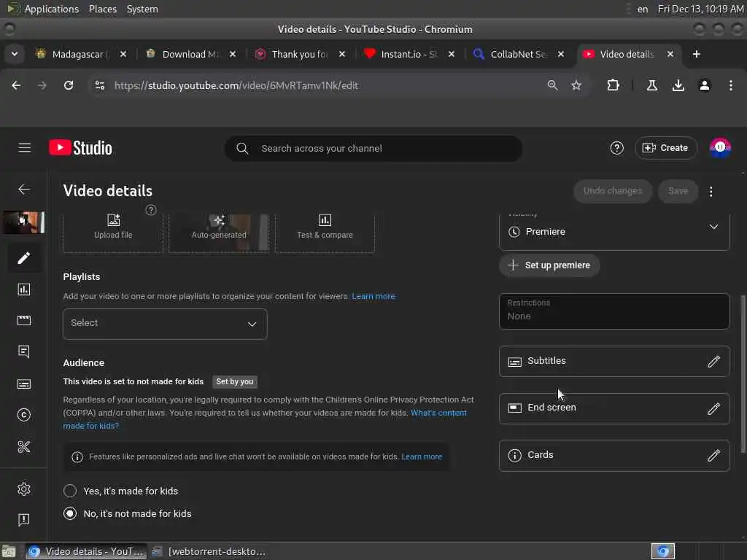Click the thumbnail help question icon
This screenshot has height=560, width=747.
[150, 210]
